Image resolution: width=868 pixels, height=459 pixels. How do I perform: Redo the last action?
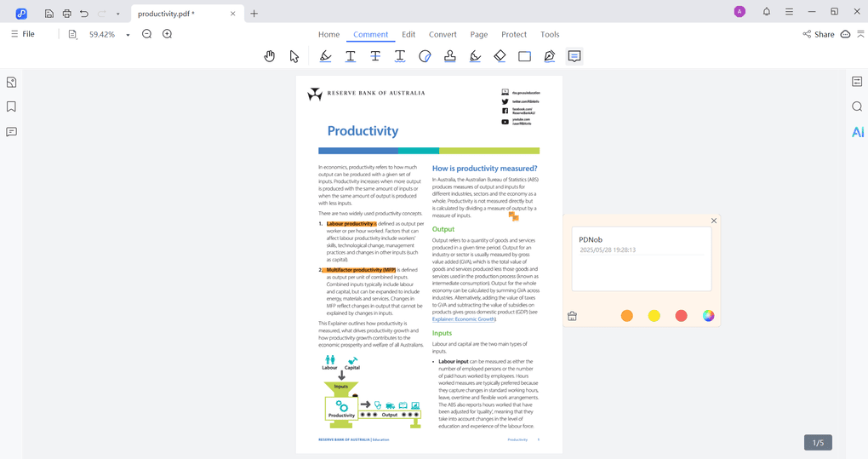101,14
